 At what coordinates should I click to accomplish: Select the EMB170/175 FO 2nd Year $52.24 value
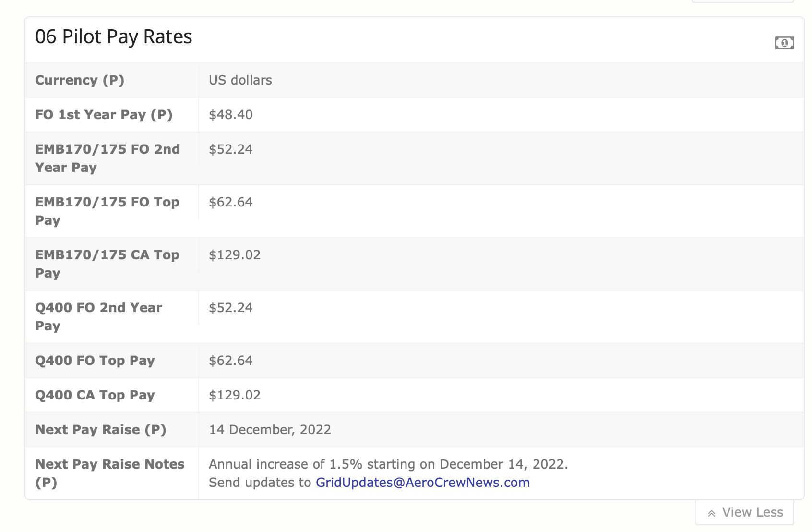tap(230, 149)
